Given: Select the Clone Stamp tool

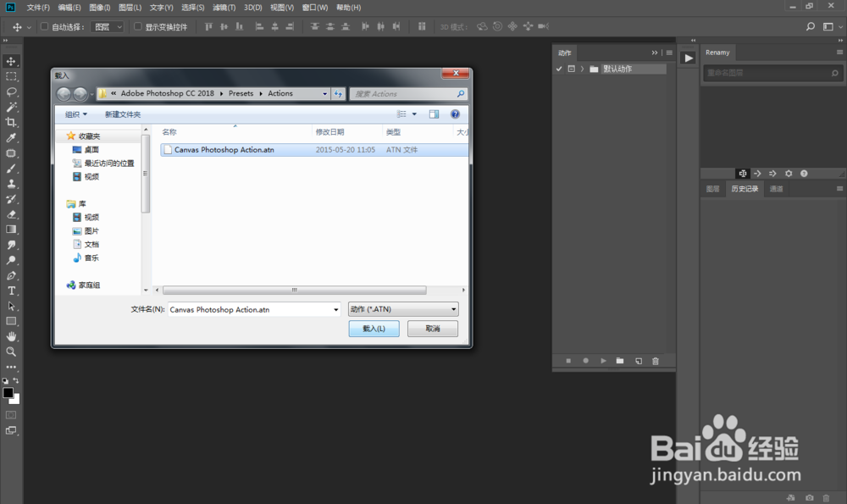Looking at the screenshot, I should pyautogui.click(x=11, y=184).
